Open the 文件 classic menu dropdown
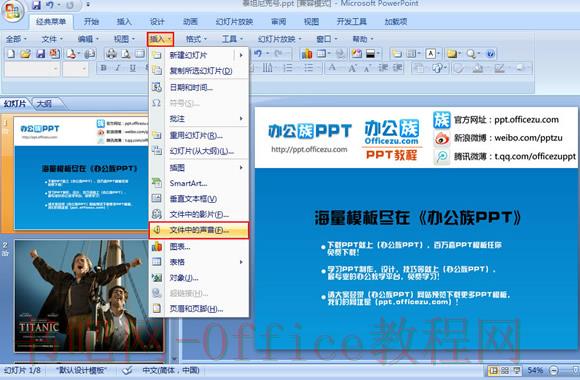The height and width of the screenshot is (380, 580). pyautogui.click(x=52, y=39)
